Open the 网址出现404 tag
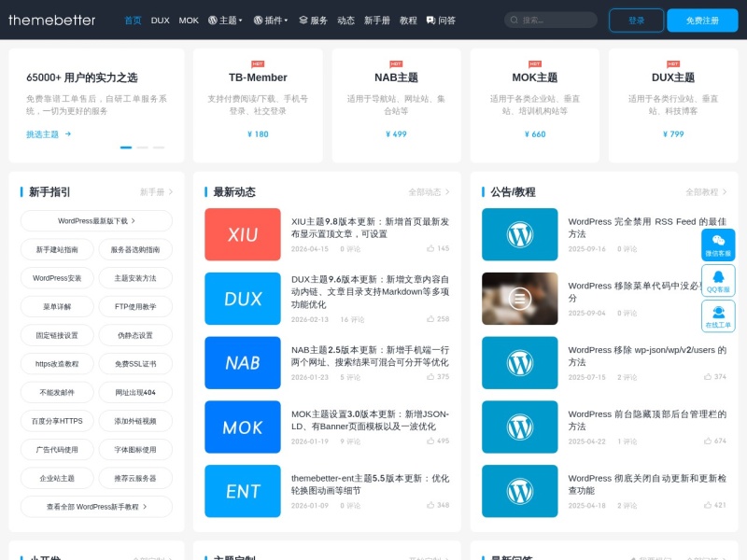This screenshot has width=747, height=560. (135, 392)
